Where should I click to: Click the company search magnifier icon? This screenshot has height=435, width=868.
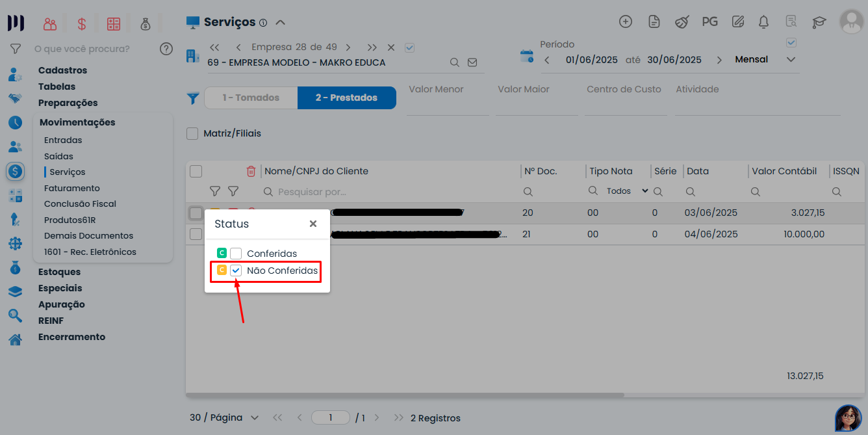[455, 62]
